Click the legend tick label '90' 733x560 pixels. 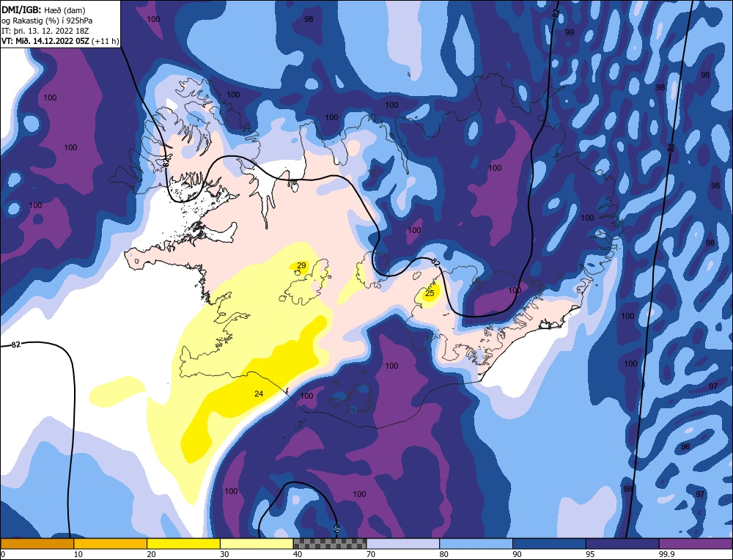pos(517,554)
